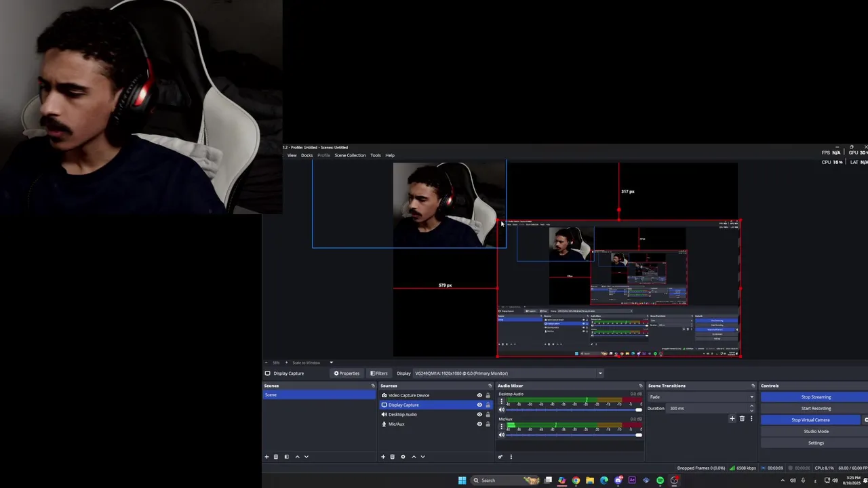Image resolution: width=868 pixels, height=488 pixels.
Task: Pop out the Scenes dock icon
Action: coord(373,386)
